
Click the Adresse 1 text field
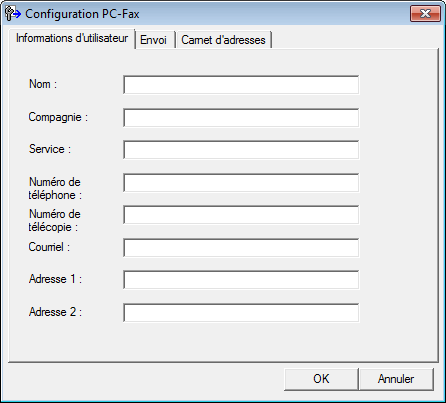241,280
